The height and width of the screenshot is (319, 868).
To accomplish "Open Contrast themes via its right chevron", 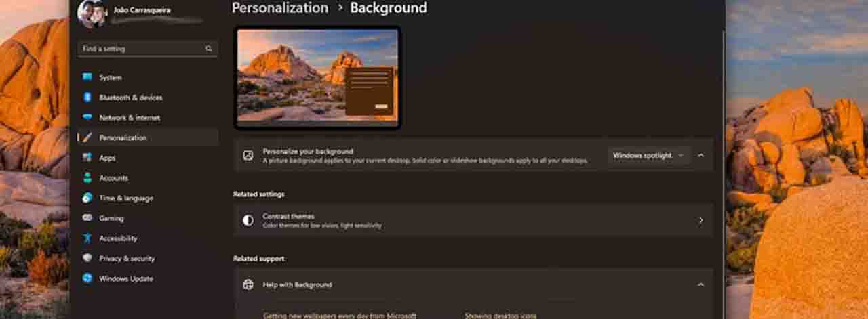I will pos(701,220).
